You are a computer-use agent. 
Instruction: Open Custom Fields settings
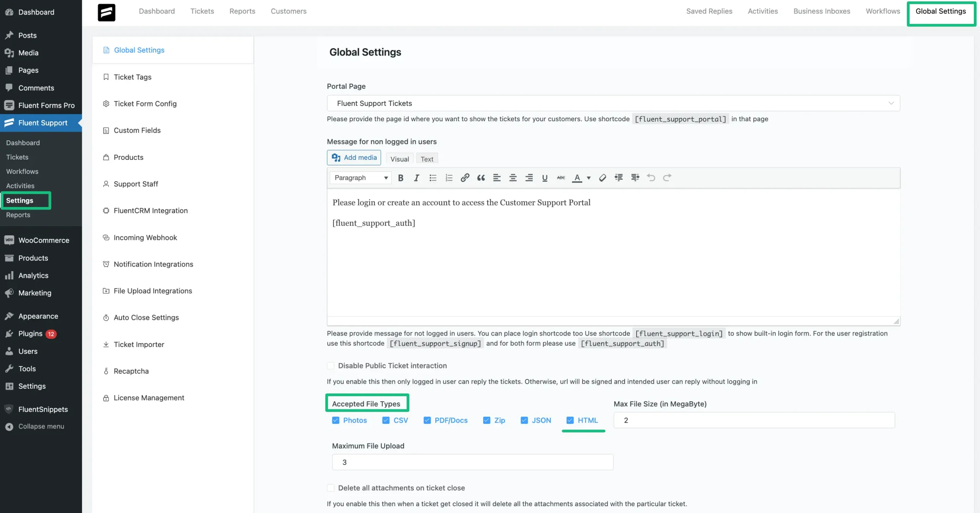click(x=137, y=130)
